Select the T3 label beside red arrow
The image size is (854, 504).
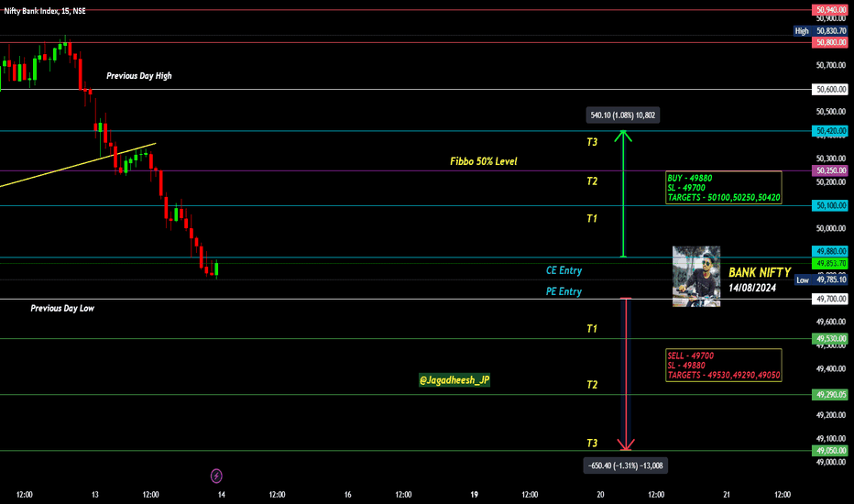coord(592,443)
